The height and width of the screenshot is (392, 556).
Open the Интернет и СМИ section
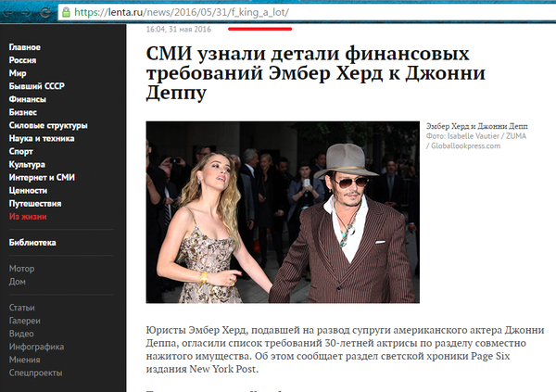42,176
